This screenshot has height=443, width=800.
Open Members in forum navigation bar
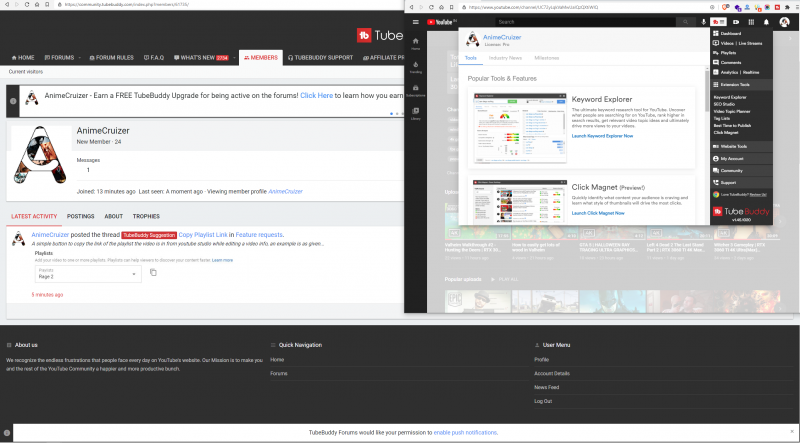click(x=261, y=58)
